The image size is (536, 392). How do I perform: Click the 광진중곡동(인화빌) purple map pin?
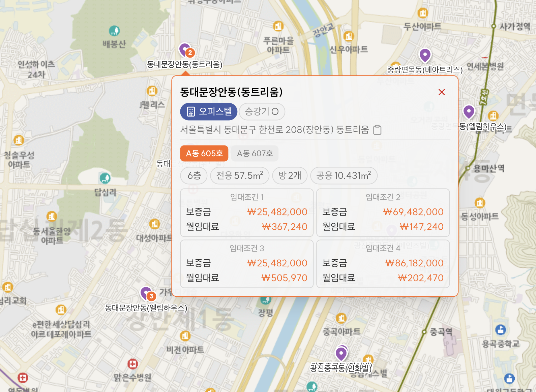[x=341, y=354]
